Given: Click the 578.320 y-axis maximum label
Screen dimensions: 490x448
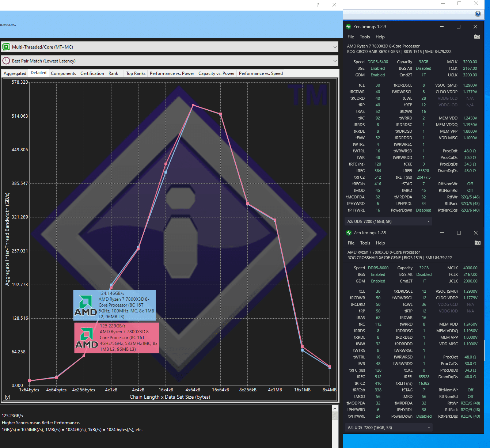Looking at the screenshot, I should [20, 82].
